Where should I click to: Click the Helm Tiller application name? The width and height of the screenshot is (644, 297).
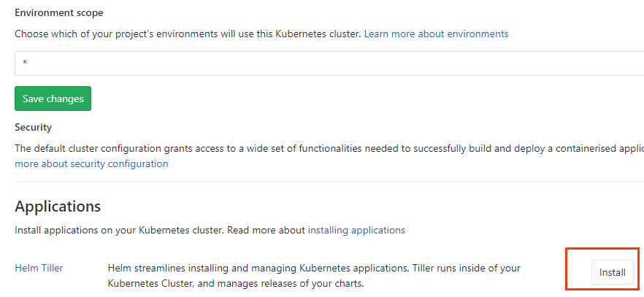[39, 268]
